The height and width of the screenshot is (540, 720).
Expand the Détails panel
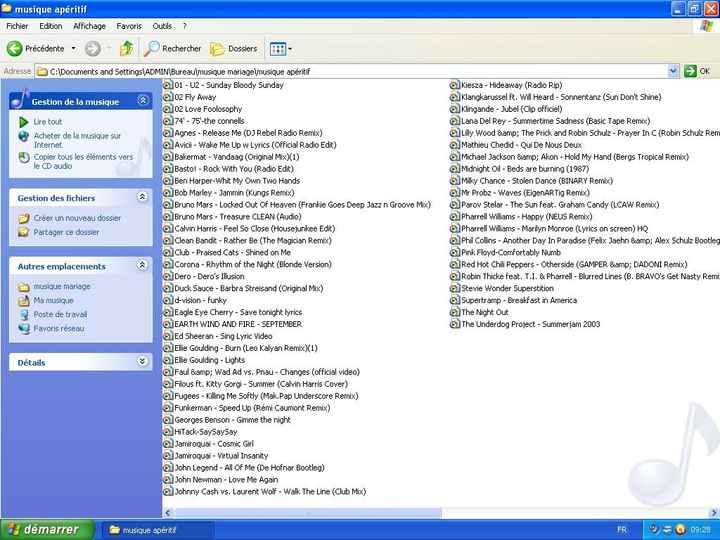142,361
